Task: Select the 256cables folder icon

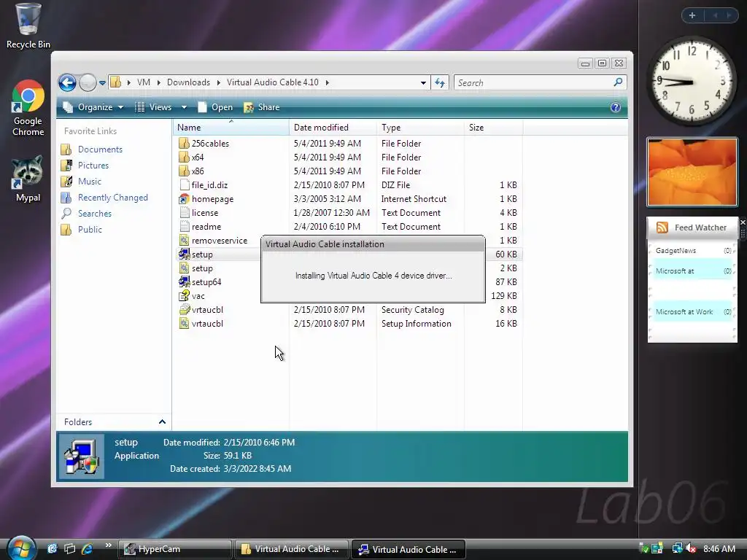Action: point(184,144)
